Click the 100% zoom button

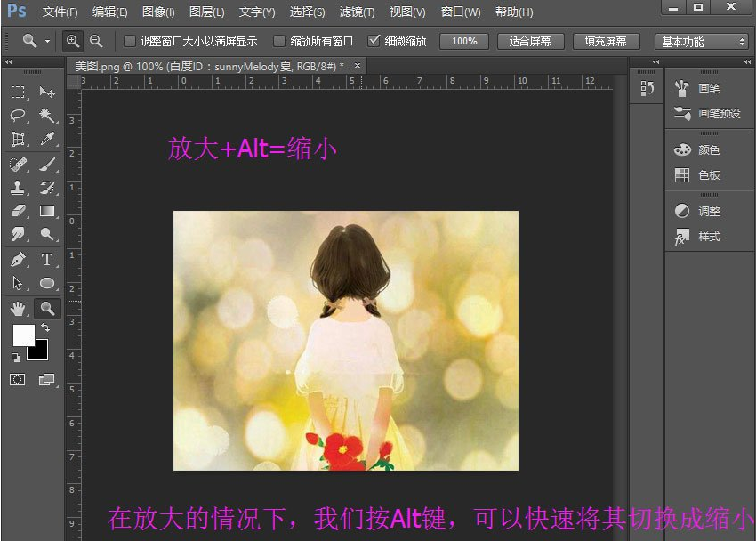coord(464,42)
